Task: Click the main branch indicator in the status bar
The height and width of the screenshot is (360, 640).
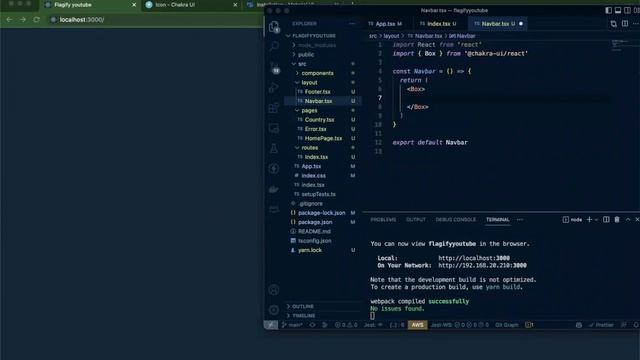Action: [292, 325]
